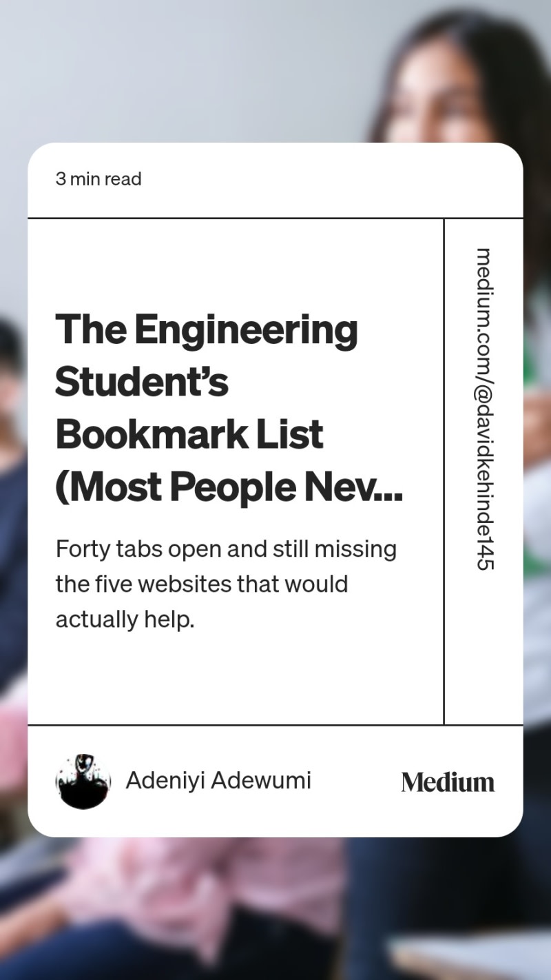Click the empty white area below the subtitle
The image size is (551, 980).
[x=234, y=679]
